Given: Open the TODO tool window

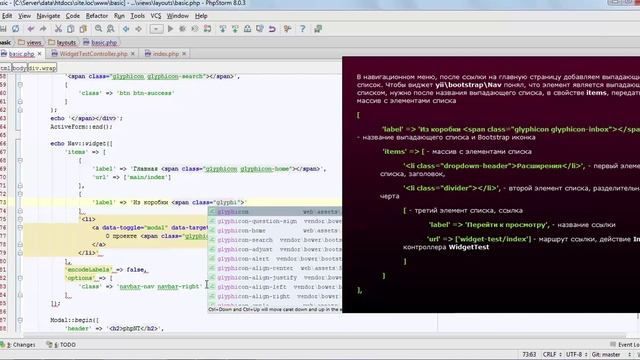Looking at the screenshot, I should click(x=61, y=345).
